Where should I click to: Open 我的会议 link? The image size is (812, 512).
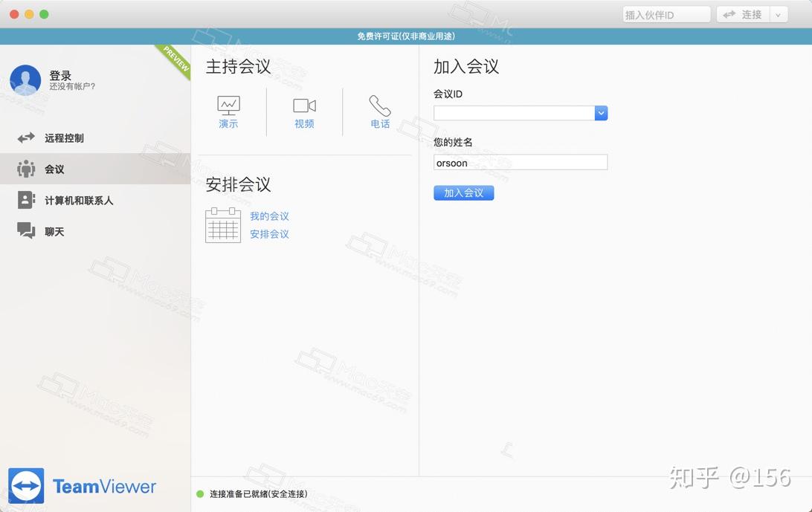[270, 216]
